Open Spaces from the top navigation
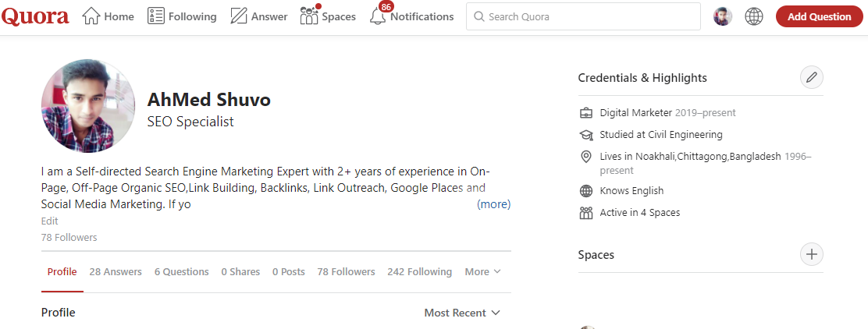 point(328,16)
